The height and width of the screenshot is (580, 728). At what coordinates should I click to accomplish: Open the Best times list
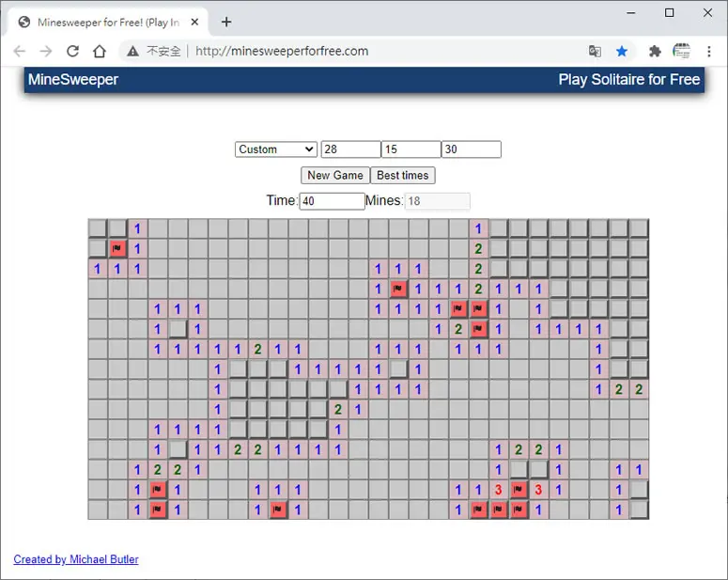[403, 175]
